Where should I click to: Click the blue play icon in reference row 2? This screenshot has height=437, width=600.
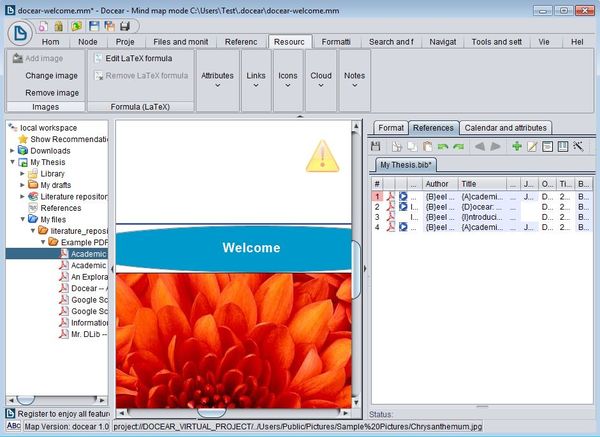(403, 207)
